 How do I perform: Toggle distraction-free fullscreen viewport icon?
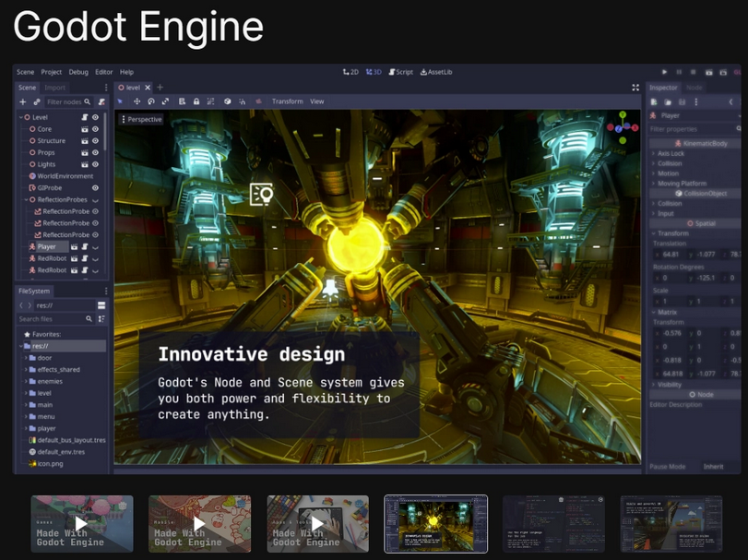coord(635,88)
